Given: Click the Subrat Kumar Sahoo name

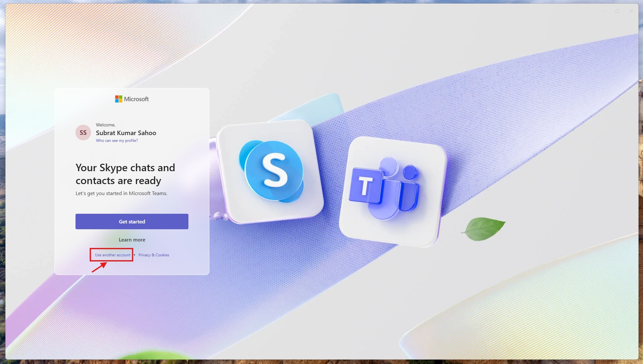Looking at the screenshot, I should tap(126, 133).
